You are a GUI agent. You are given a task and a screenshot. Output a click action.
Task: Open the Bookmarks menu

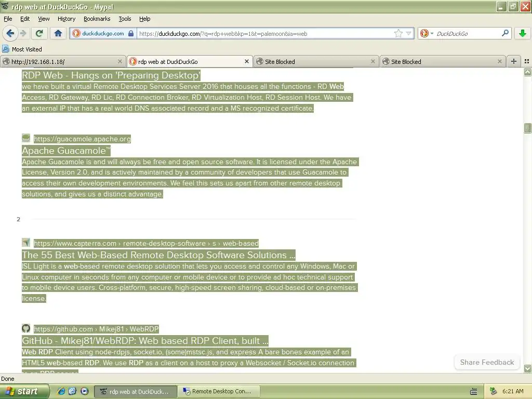[97, 19]
